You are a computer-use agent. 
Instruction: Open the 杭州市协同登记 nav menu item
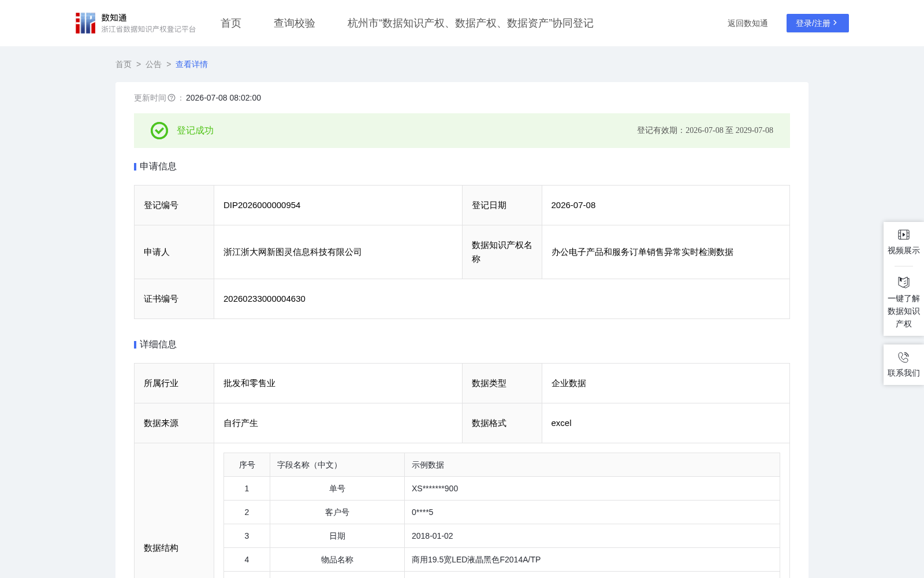pyautogui.click(x=471, y=23)
